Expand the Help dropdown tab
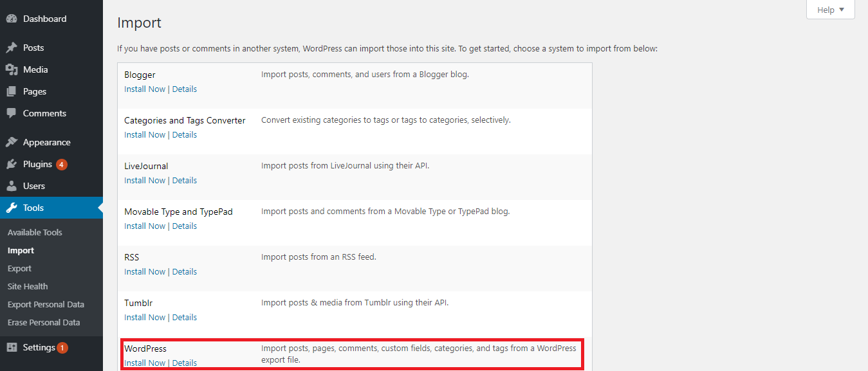The height and width of the screenshot is (371, 868). 831,10
